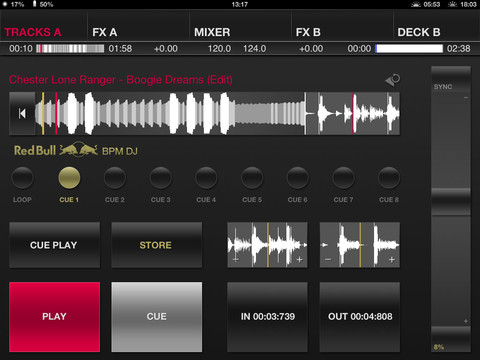Click Deck B elapsed time 00:00

(359, 49)
